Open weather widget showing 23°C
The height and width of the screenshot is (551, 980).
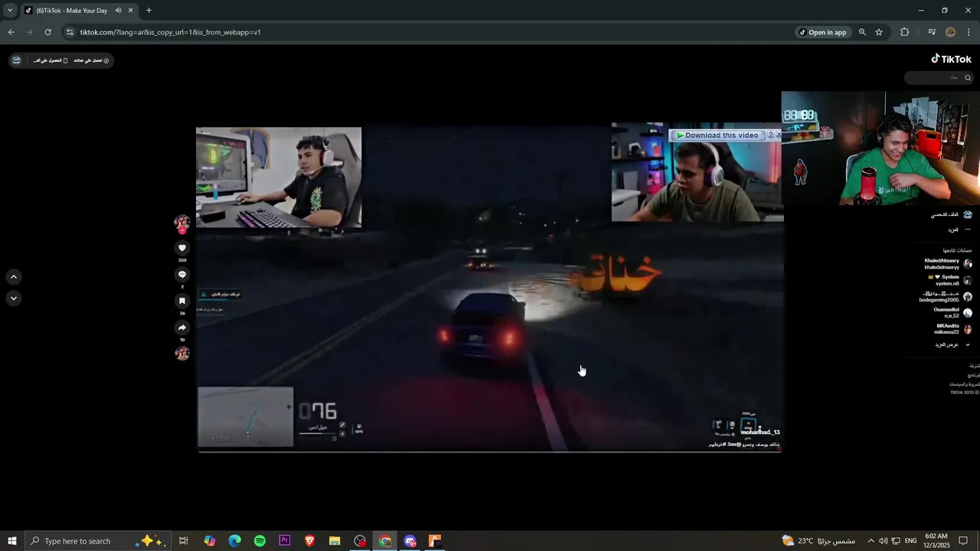(818, 541)
